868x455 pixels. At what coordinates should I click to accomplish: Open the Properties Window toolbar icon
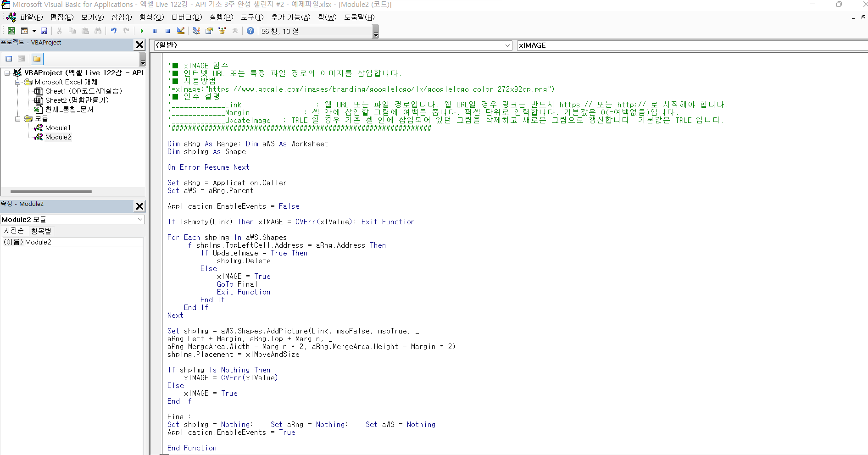tap(209, 31)
